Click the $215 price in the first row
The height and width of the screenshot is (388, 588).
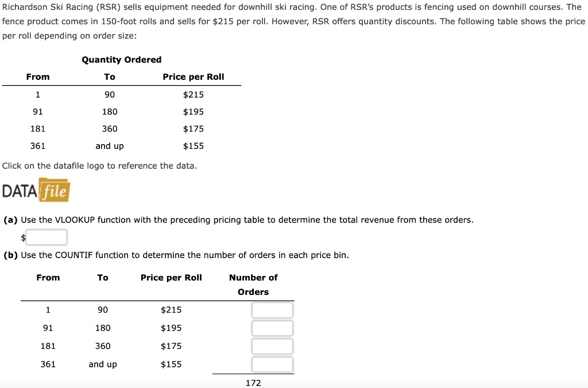[x=193, y=94]
